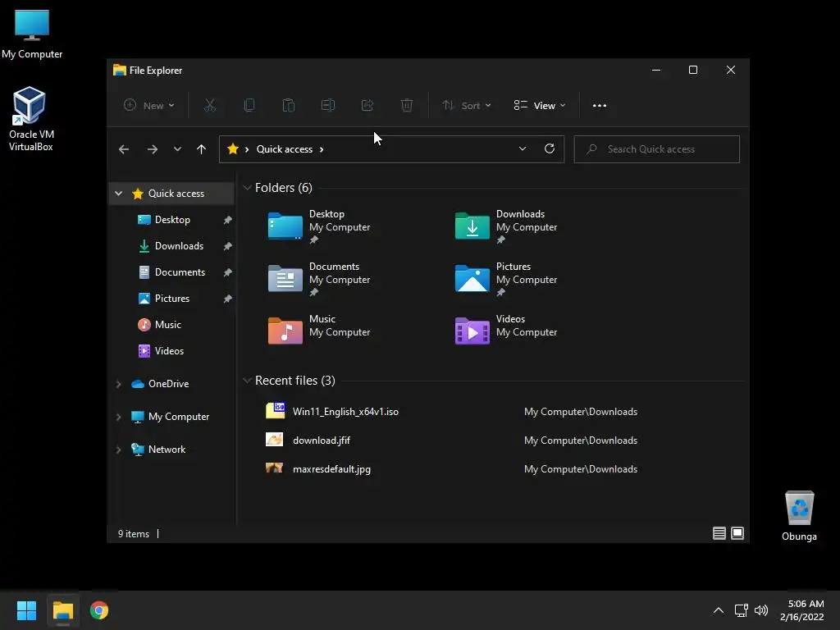The image size is (840, 630).
Task: Click chevron after Quick access breadcrumb
Action: (322, 149)
